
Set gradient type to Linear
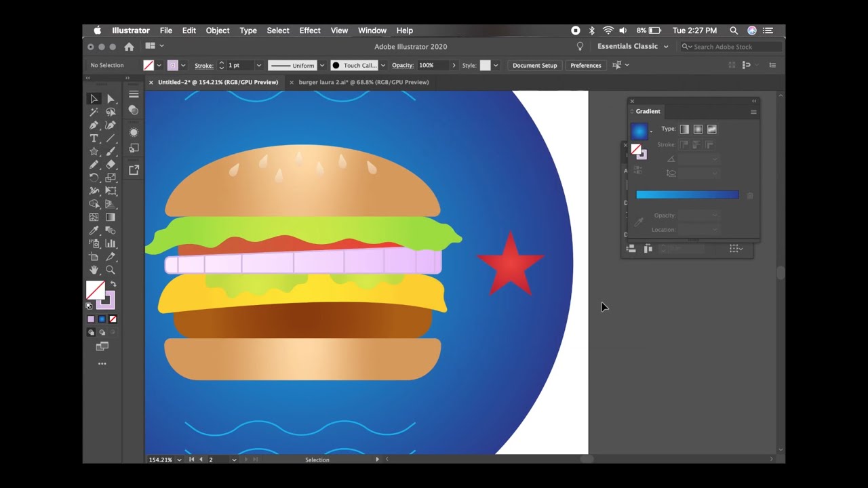pyautogui.click(x=684, y=129)
